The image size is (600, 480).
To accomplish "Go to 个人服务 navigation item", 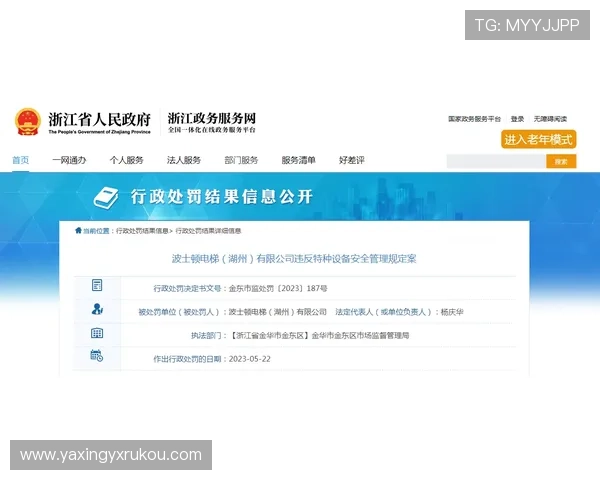I will pyautogui.click(x=127, y=160).
